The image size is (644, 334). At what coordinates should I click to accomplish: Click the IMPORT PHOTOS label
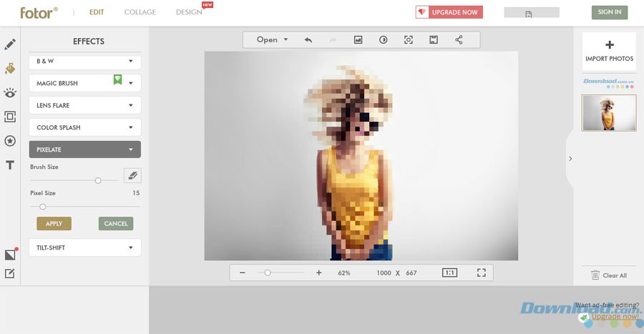[x=610, y=59]
